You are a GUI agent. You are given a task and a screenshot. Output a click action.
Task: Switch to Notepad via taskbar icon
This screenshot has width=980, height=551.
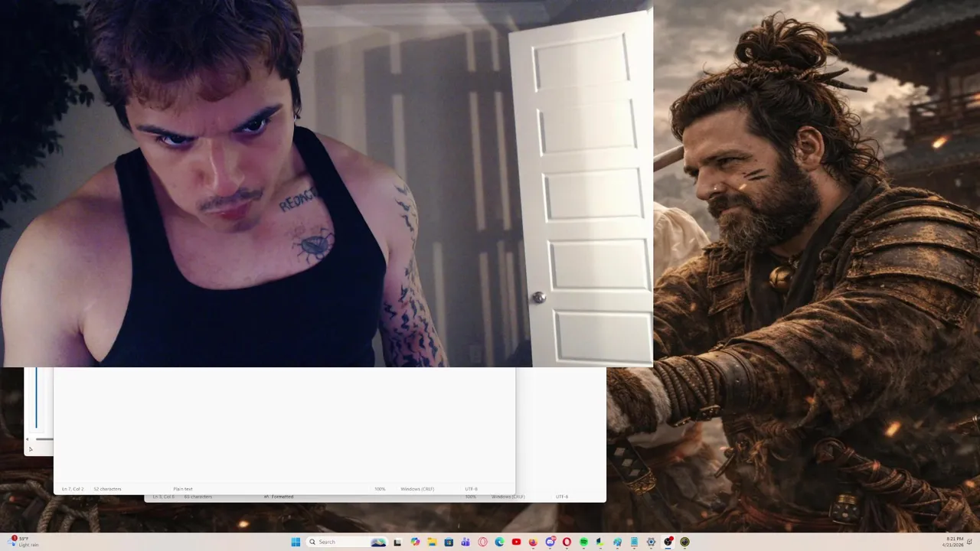tap(634, 542)
